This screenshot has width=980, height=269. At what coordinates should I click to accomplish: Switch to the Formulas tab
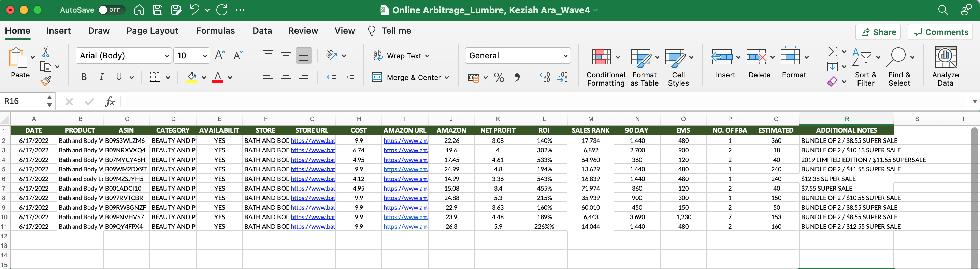[215, 31]
